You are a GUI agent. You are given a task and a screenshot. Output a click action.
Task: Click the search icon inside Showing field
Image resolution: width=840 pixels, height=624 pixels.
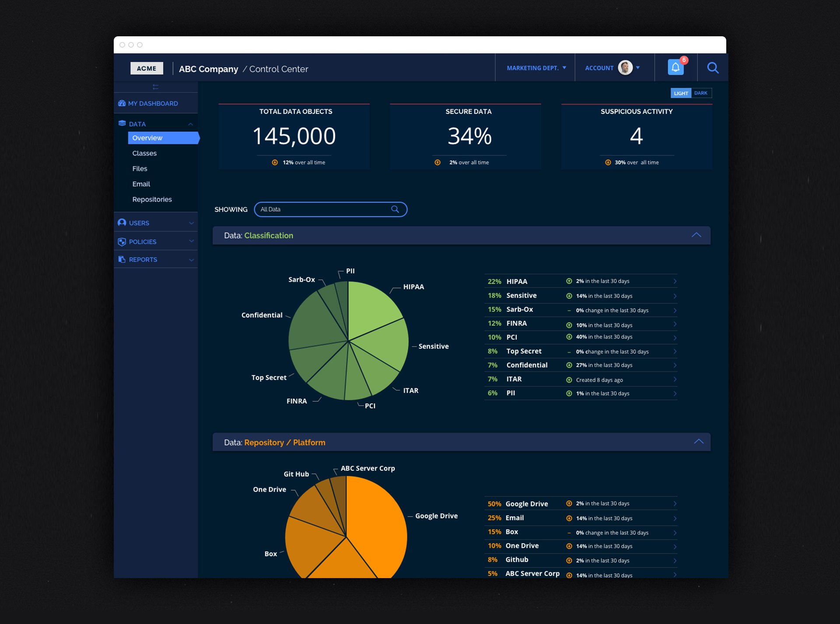point(395,209)
